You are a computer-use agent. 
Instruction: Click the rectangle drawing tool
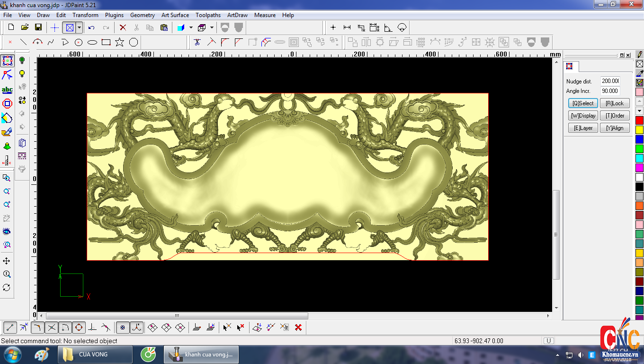click(x=106, y=42)
